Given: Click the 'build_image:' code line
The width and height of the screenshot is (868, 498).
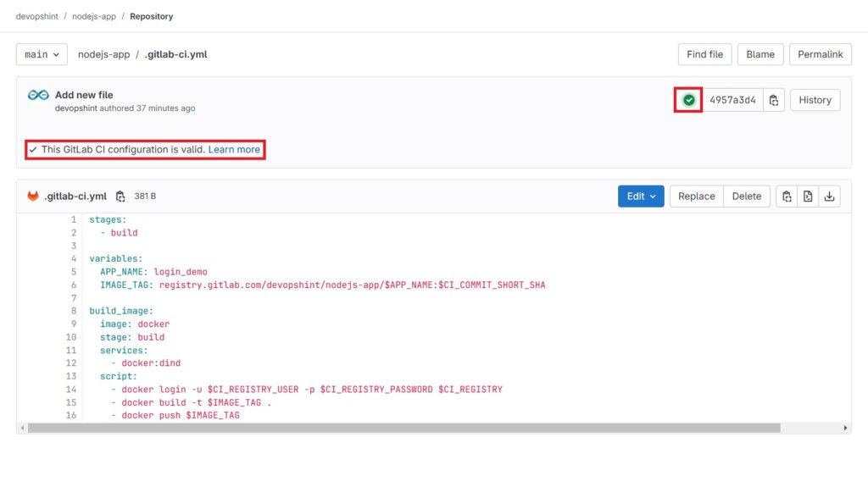Looking at the screenshot, I should coord(121,311).
